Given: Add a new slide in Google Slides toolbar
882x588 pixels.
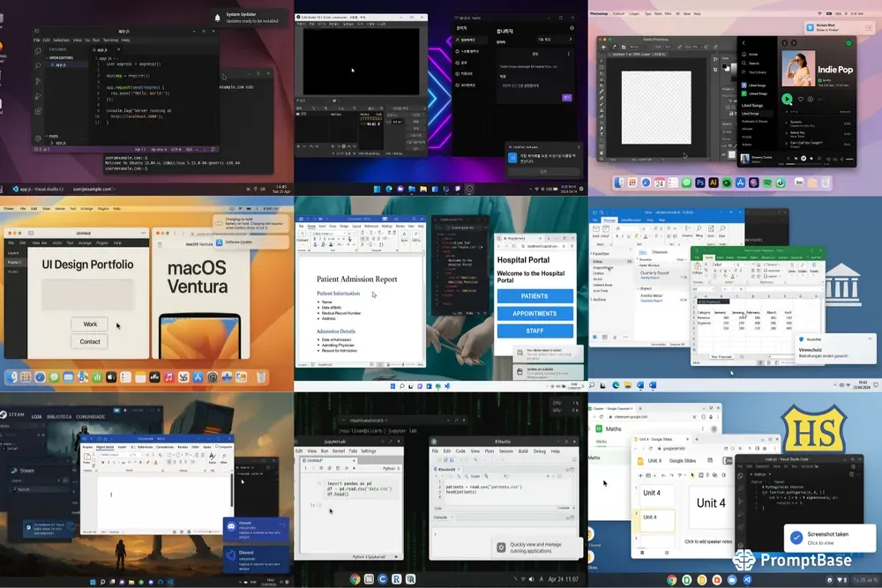Looking at the screenshot, I should (x=640, y=475).
